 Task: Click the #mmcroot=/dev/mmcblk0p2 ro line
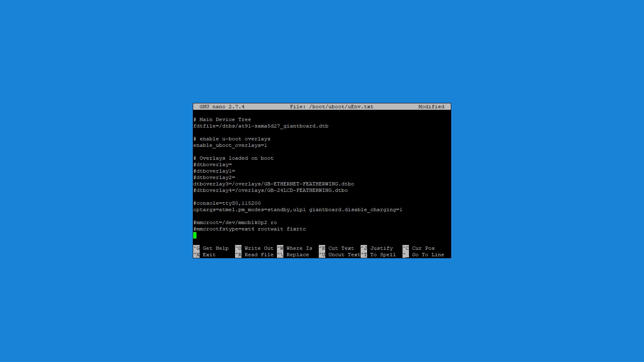(235, 222)
